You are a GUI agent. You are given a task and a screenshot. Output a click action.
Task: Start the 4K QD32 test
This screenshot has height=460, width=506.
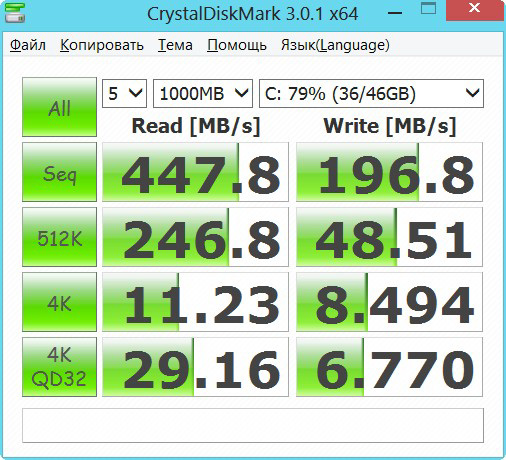point(59,367)
